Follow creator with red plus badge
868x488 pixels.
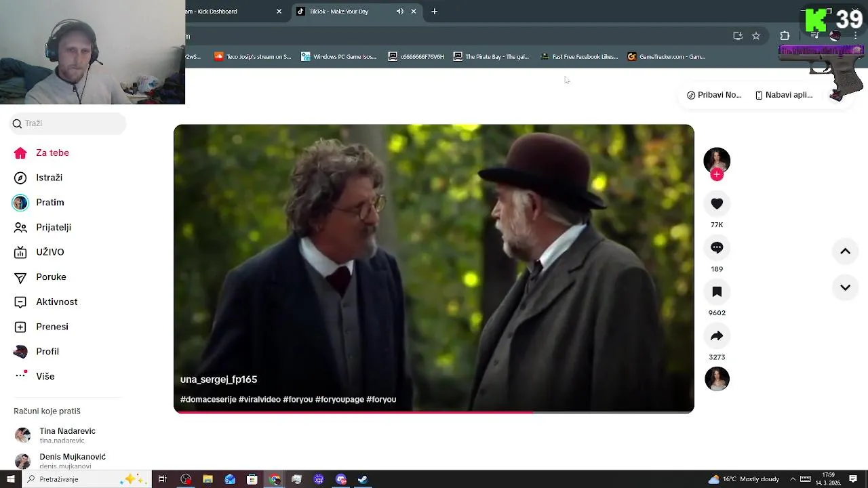tap(717, 175)
